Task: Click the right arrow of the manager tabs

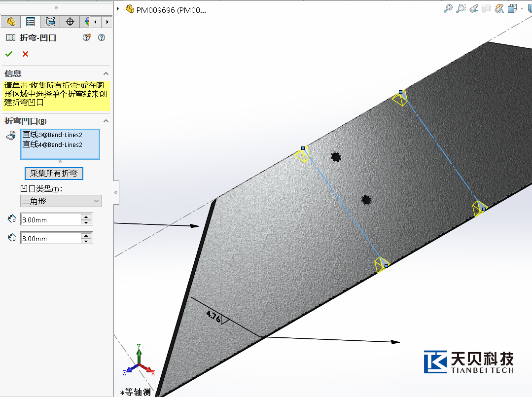Action: pos(107,22)
